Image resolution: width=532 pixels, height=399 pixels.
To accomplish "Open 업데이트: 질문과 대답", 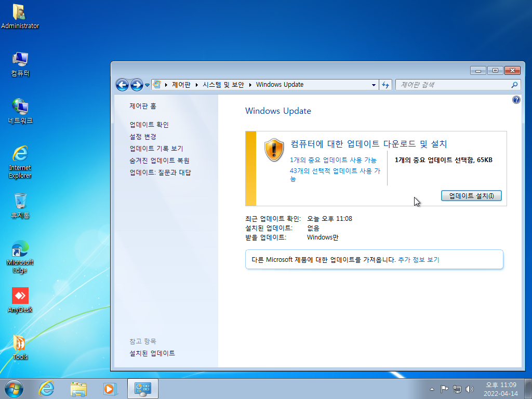I will (x=160, y=172).
